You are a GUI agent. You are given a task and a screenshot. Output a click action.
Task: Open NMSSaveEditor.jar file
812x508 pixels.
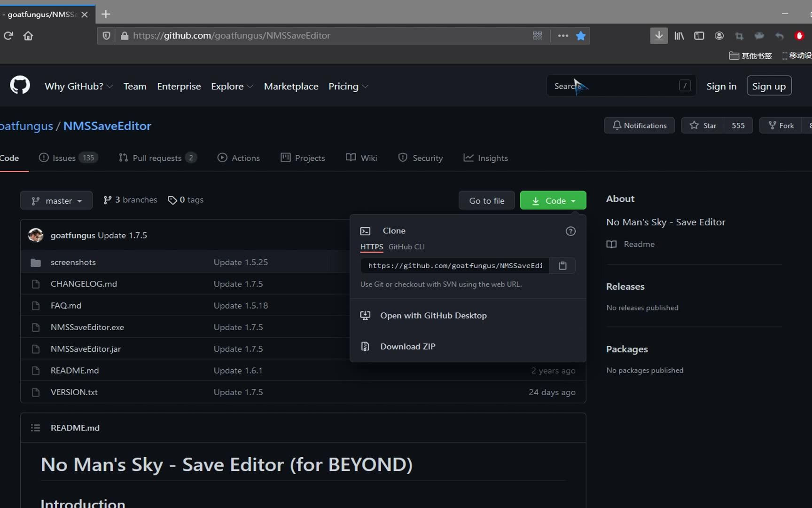86,349
